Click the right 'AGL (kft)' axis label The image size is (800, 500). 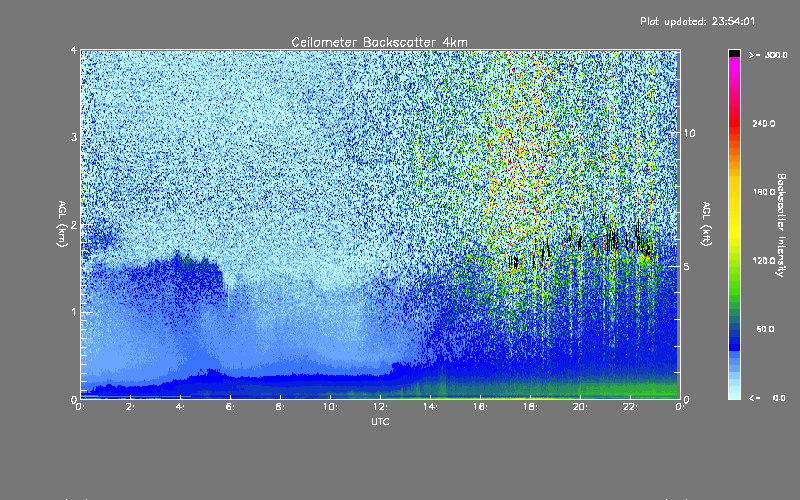click(706, 224)
